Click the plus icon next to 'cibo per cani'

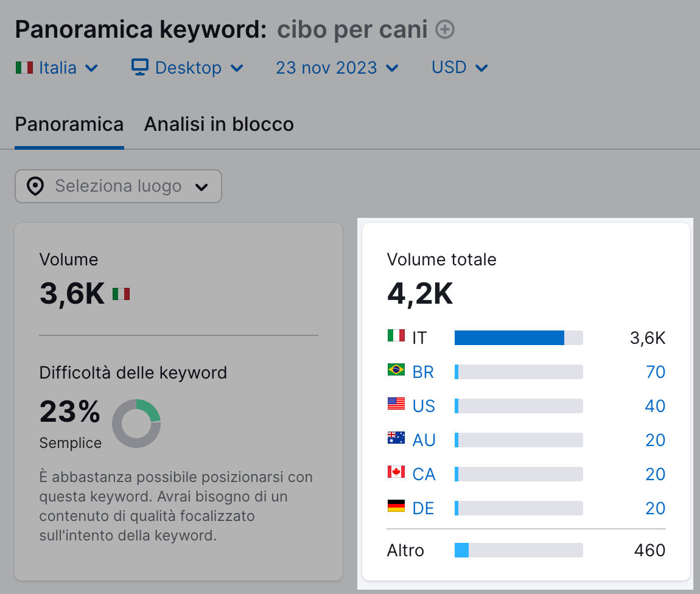click(445, 29)
